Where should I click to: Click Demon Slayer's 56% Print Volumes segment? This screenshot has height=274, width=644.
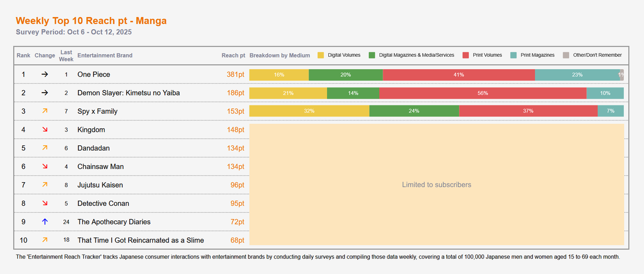pyautogui.click(x=483, y=93)
